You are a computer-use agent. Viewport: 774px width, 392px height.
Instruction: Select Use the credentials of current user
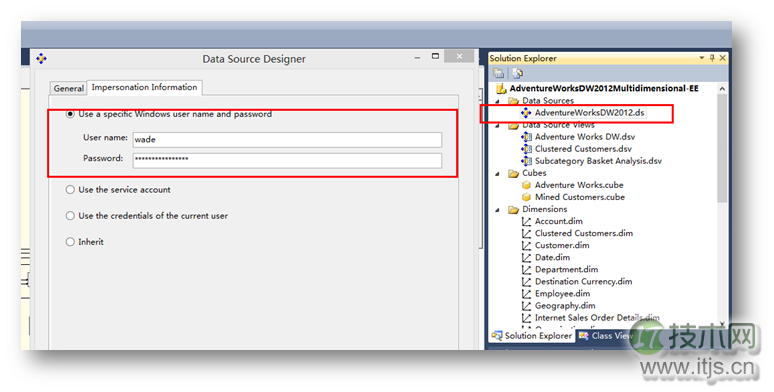click(x=70, y=216)
